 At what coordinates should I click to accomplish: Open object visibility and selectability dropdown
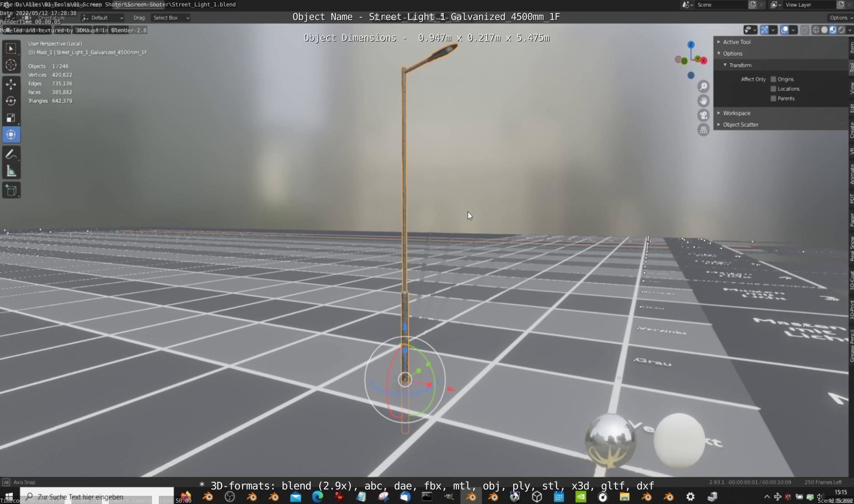pos(750,30)
